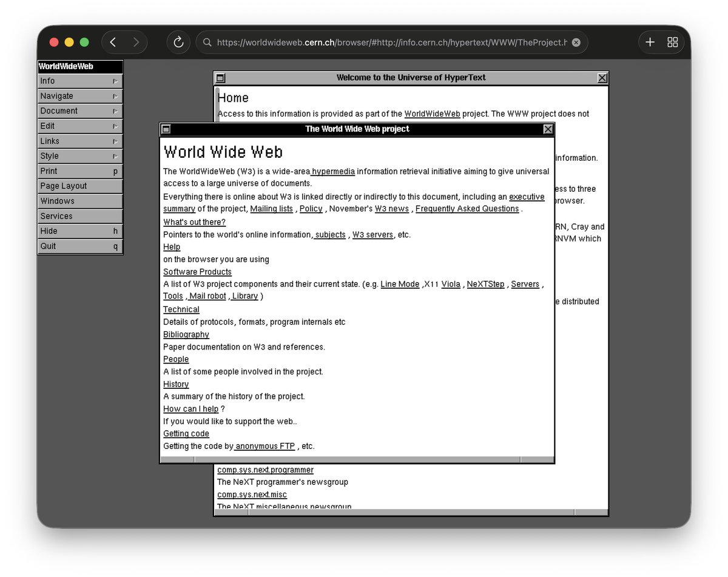Open the Servers link
The height and width of the screenshot is (577, 728).
click(x=525, y=284)
